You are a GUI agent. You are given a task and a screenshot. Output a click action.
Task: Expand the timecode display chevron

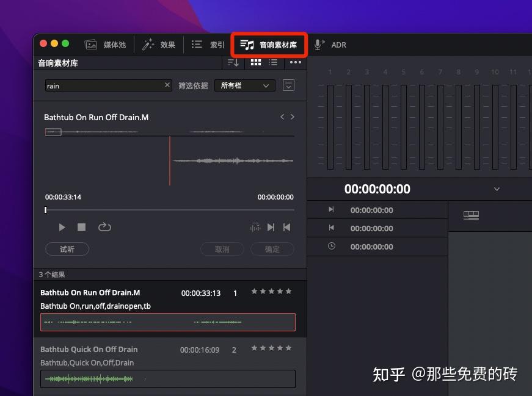coord(497,189)
